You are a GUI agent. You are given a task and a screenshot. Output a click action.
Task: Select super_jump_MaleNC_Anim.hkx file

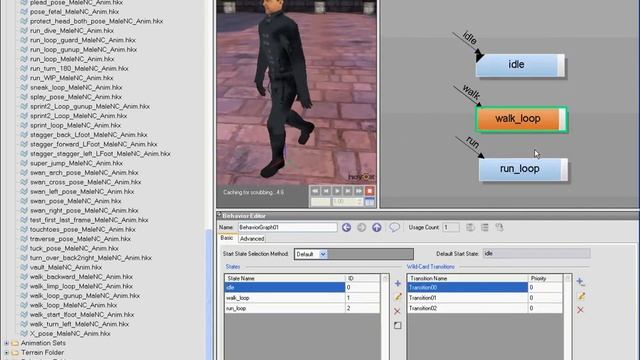click(x=76, y=163)
